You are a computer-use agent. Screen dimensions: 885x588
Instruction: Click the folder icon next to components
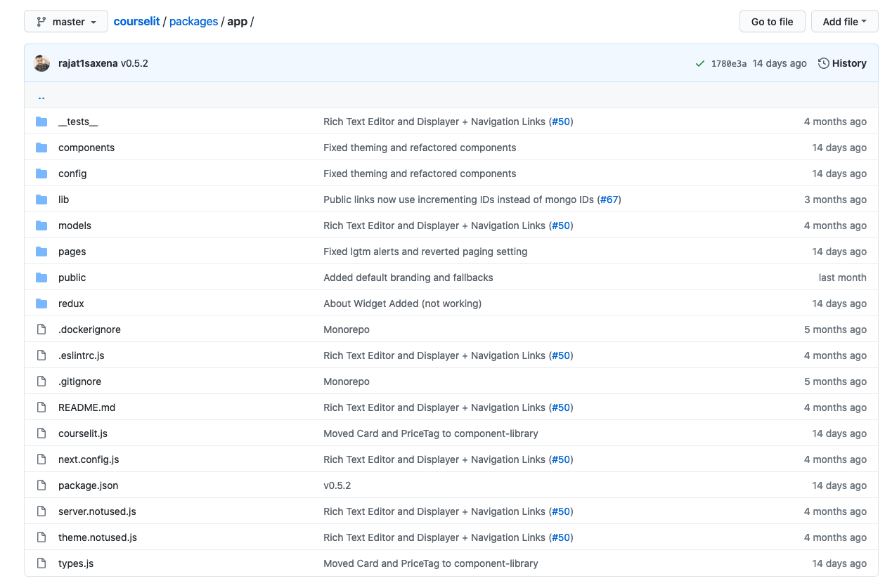point(41,148)
